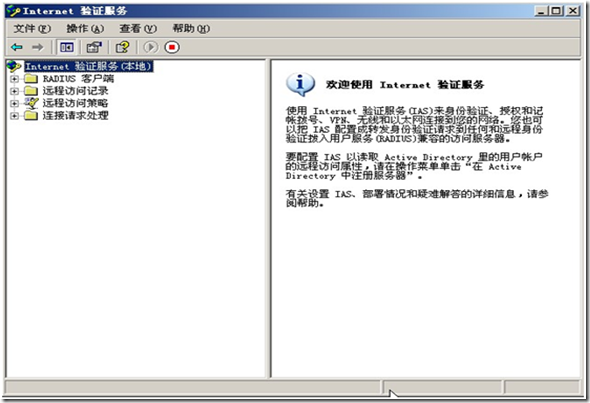Maximize the Internet 验证服务 window
This screenshot has height=403, width=590.
556,11
